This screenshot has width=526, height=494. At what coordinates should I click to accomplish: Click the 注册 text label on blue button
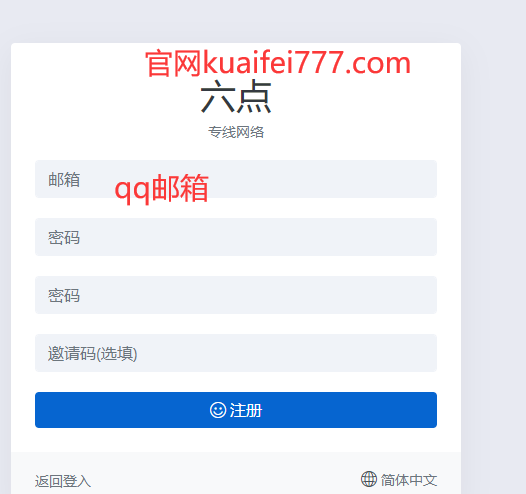coord(246,410)
